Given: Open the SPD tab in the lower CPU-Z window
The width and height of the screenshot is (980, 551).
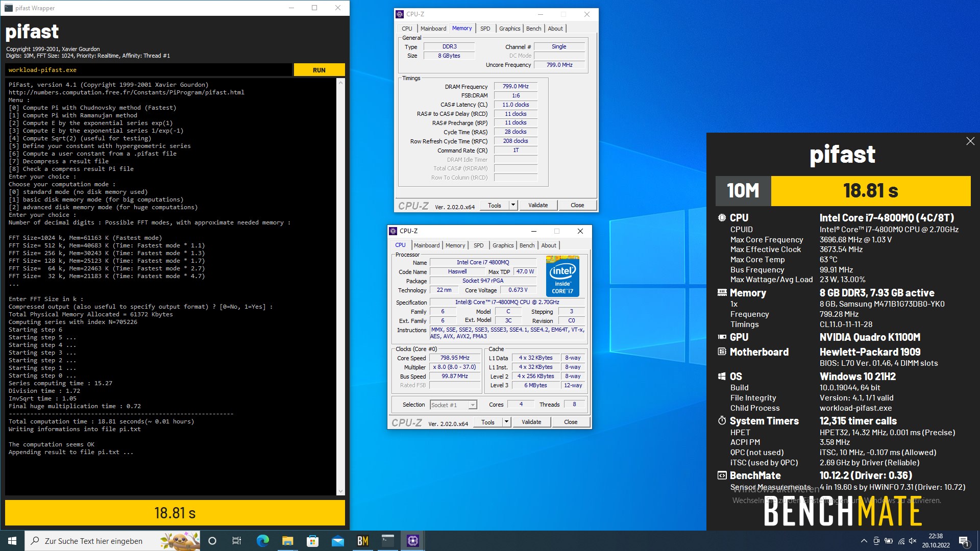Looking at the screenshot, I should coord(479,245).
